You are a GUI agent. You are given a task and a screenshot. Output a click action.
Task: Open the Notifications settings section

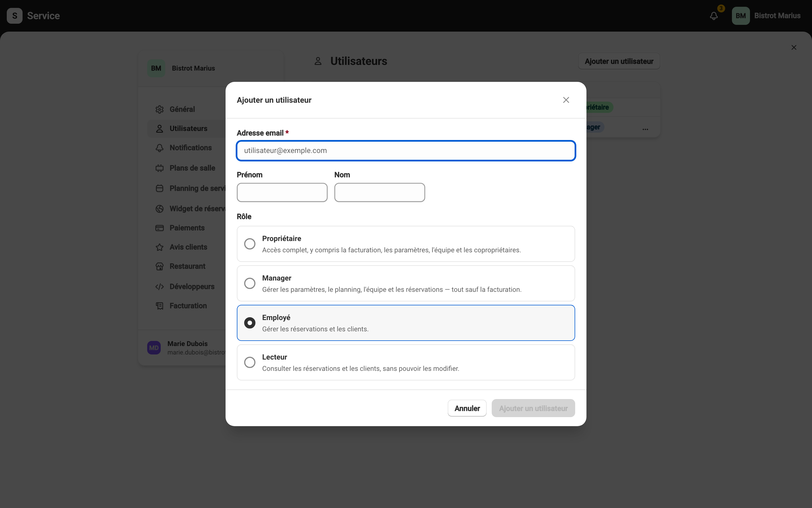(191, 148)
